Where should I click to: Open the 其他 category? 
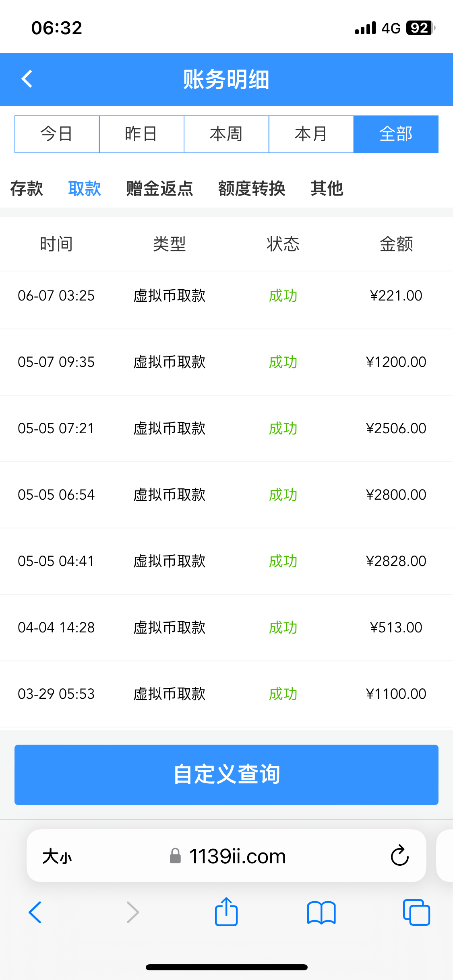tap(327, 188)
